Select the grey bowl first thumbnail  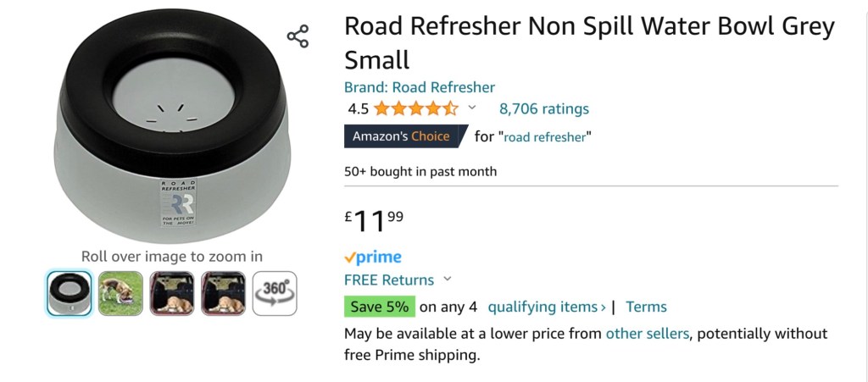click(x=70, y=293)
